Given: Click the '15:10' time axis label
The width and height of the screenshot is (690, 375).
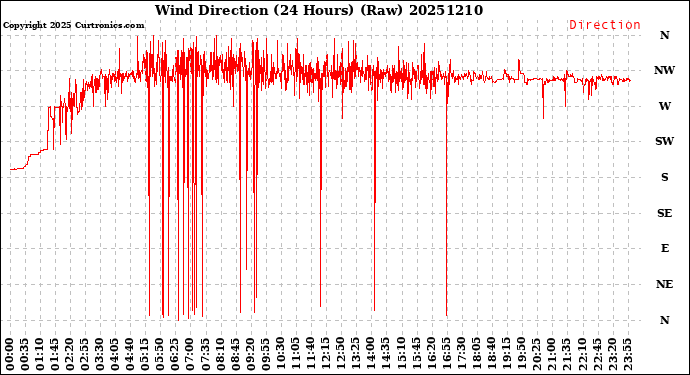Looking at the screenshot, I should 401,354.
